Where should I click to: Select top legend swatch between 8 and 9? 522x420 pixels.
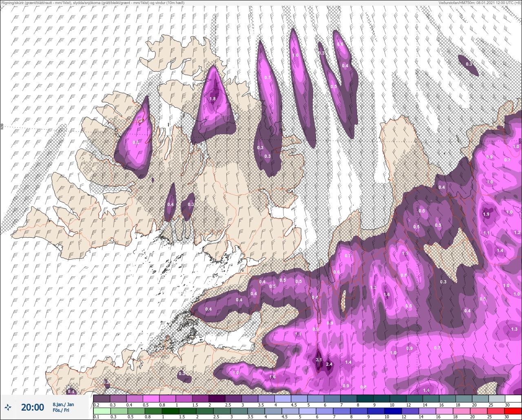click(x=365, y=398)
